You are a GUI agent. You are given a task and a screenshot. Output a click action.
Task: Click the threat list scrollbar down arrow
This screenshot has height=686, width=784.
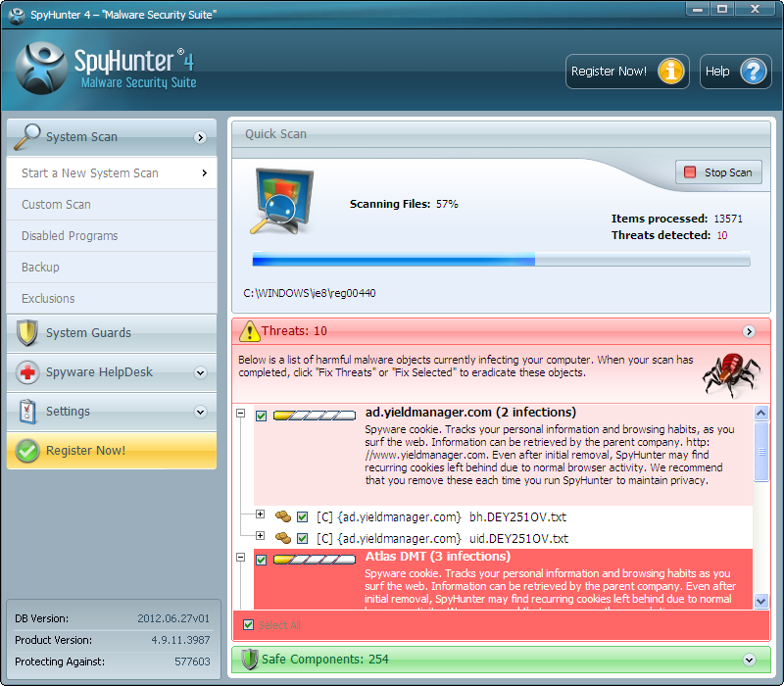click(761, 600)
